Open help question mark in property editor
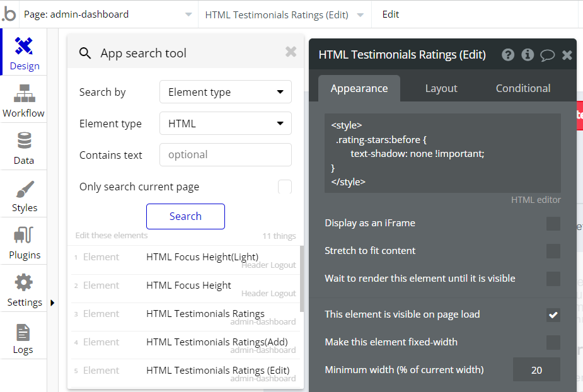Image resolution: width=583 pixels, height=392 pixels. [x=508, y=55]
